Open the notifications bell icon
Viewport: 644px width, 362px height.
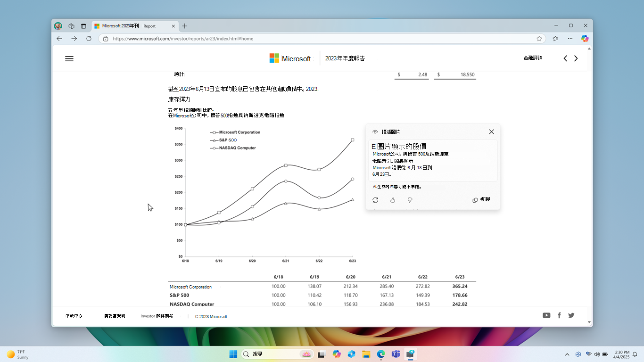pos(635,354)
